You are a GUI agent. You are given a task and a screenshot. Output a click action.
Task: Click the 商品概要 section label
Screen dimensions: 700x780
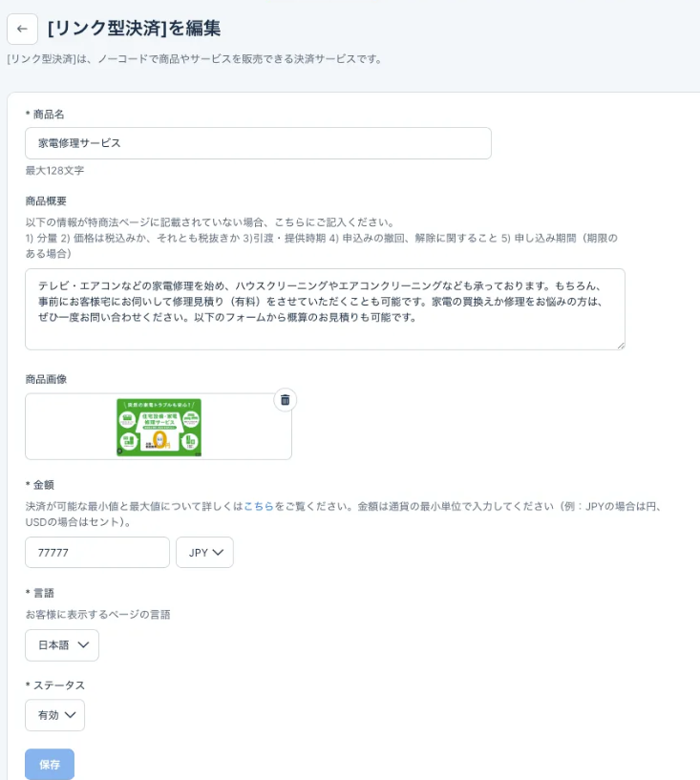(46, 201)
